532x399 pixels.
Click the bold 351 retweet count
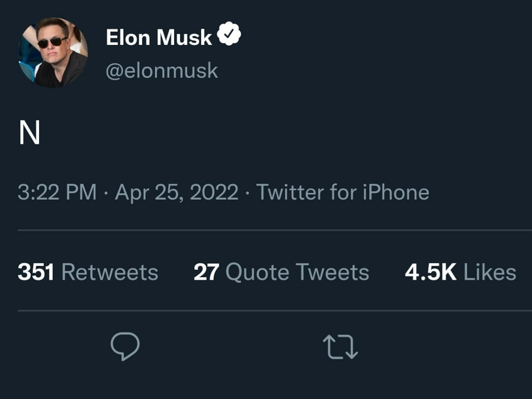[36, 272]
